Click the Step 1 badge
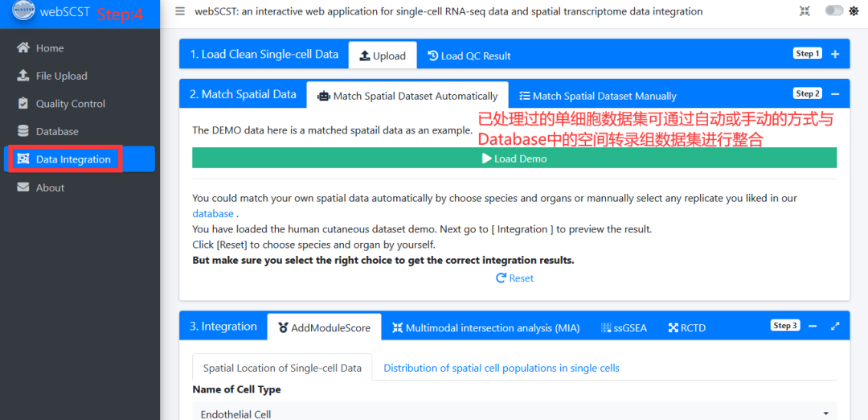The image size is (868, 420). 808,54
